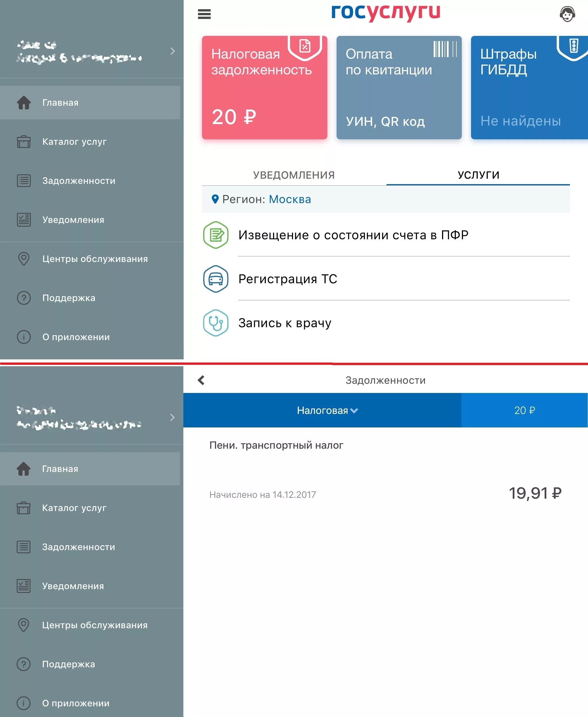Viewport: 588px width, 717px height.
Task: Tap the location pin next to Регион
Action: coord(215,199)
